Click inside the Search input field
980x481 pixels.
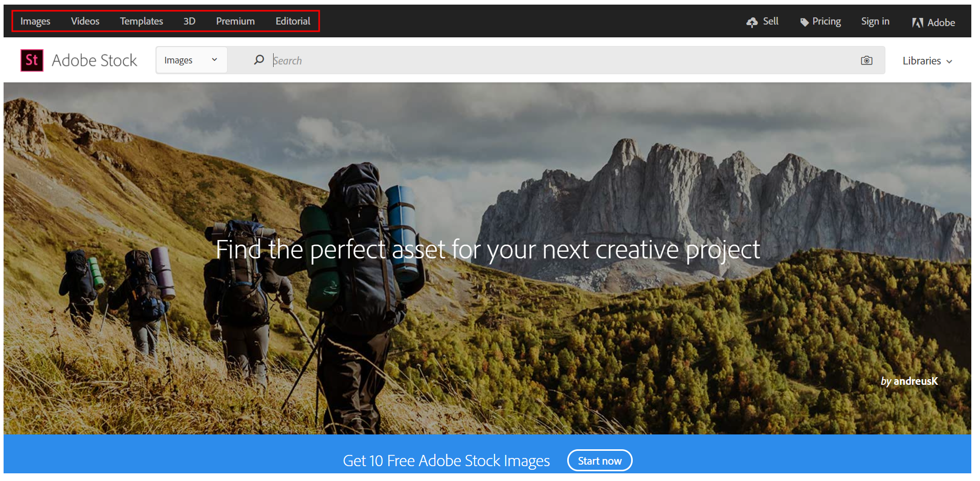pyautogui.click(x=460, y=60)
